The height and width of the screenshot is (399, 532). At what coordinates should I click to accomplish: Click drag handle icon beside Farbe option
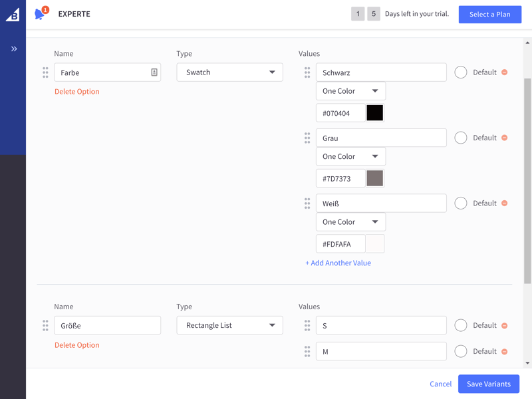click(x=45, y=72)
